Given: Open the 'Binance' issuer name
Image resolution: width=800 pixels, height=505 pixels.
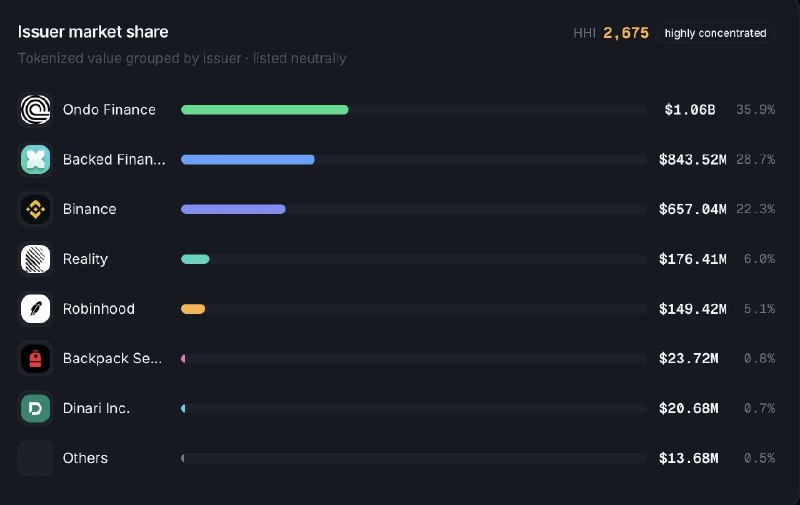Looking at the screenshot, I should click(89, 209).
